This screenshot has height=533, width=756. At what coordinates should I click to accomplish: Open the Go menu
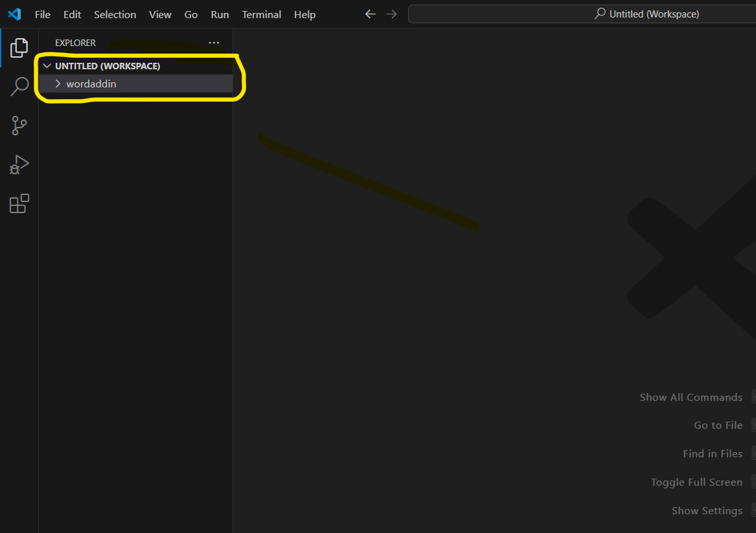191,14
